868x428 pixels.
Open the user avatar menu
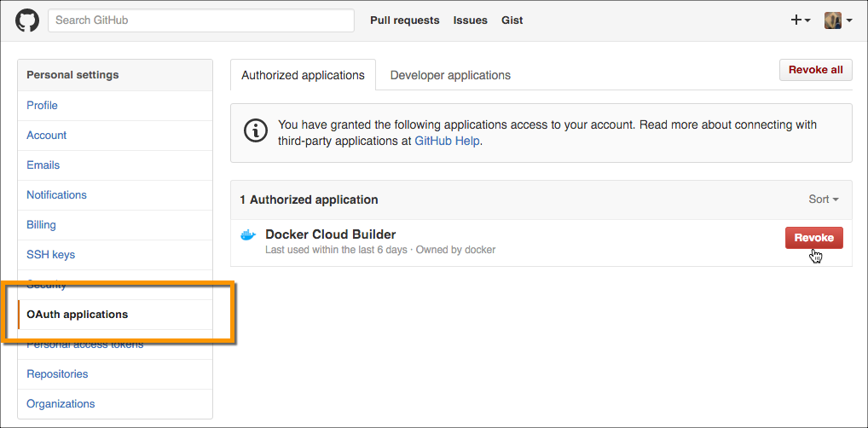pos(837,20)
